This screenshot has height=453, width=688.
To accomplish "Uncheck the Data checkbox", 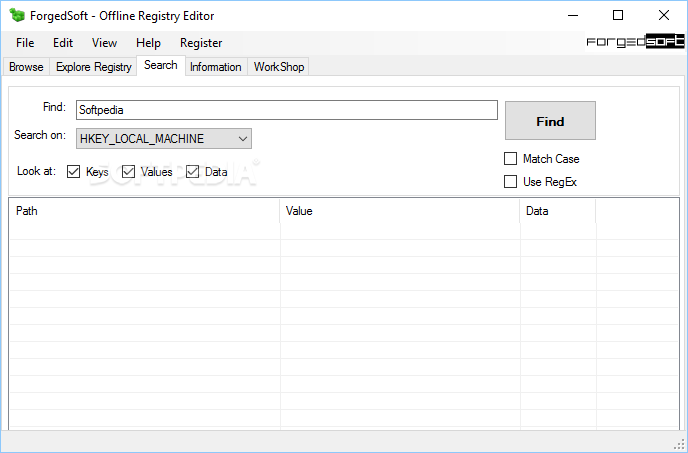I will [x=193, y=172].
